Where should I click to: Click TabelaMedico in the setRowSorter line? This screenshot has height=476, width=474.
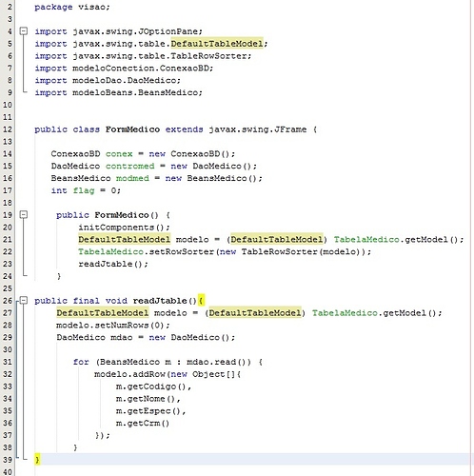[110, 252]
